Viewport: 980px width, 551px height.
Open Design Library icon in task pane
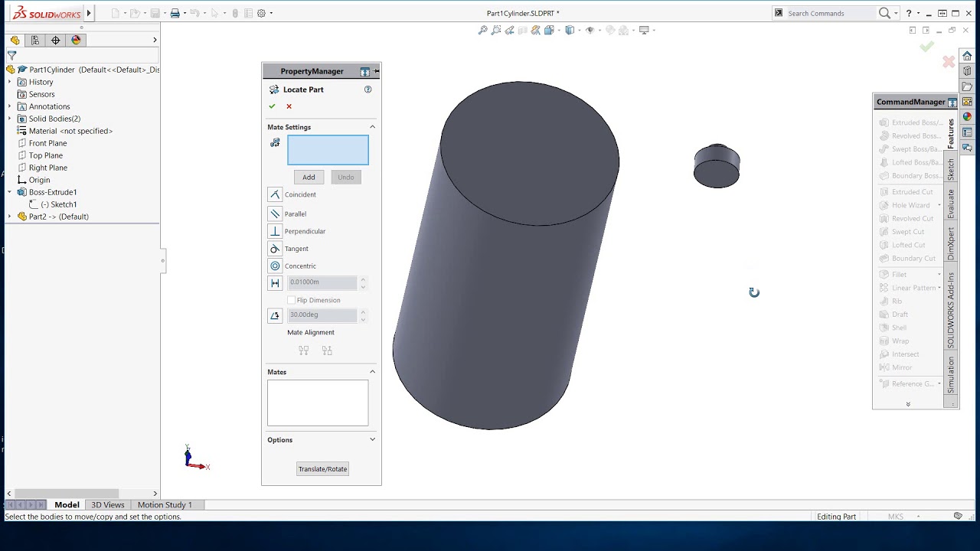[x=968, y=71]
